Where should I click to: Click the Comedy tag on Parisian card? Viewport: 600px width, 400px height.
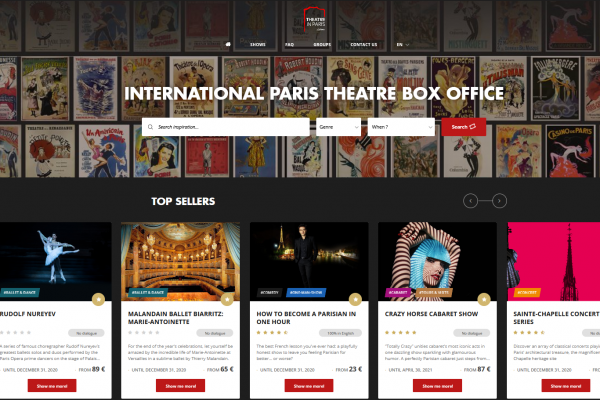tap(269, 292)
